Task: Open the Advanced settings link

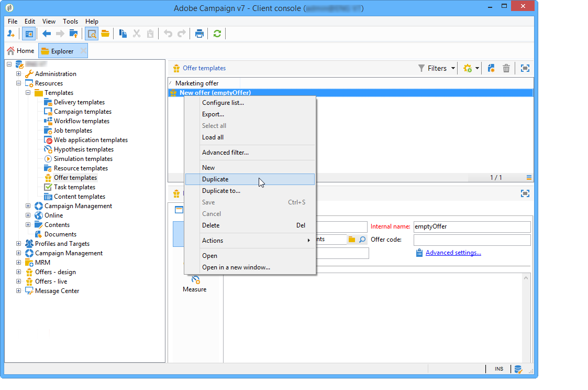Action: (453, 253)
